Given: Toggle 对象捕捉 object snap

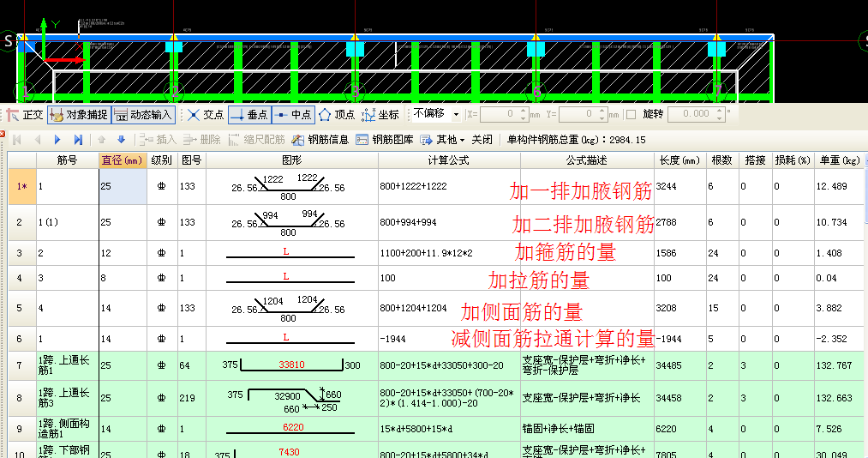Looking at the screenshot, I should pyautogui.click(x=79, y=115).
